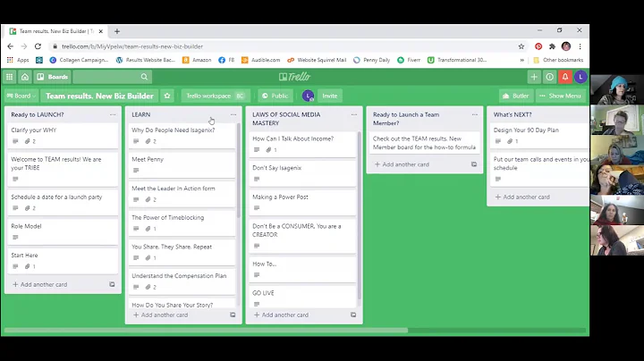Create card from template in LAWS OF SOCIAL MEDIA list
The width and height of the screenshot is (644, 361).
coord(353,315)
